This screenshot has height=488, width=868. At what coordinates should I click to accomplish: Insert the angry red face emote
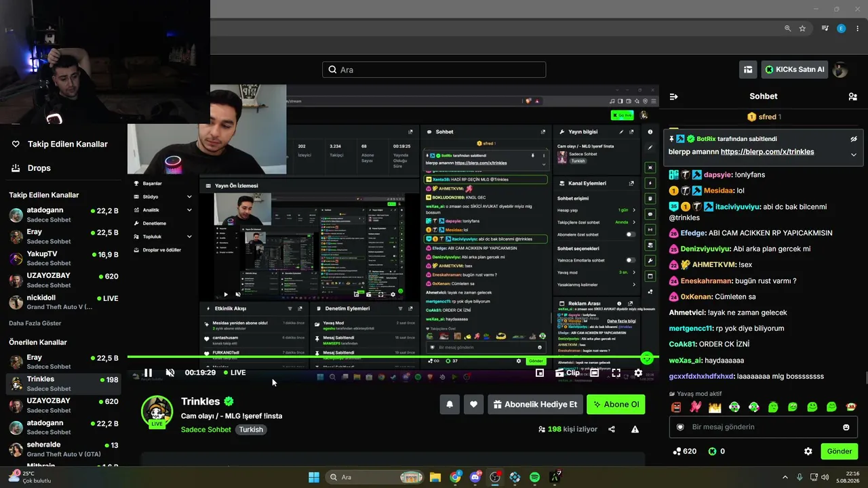[675, 407]
